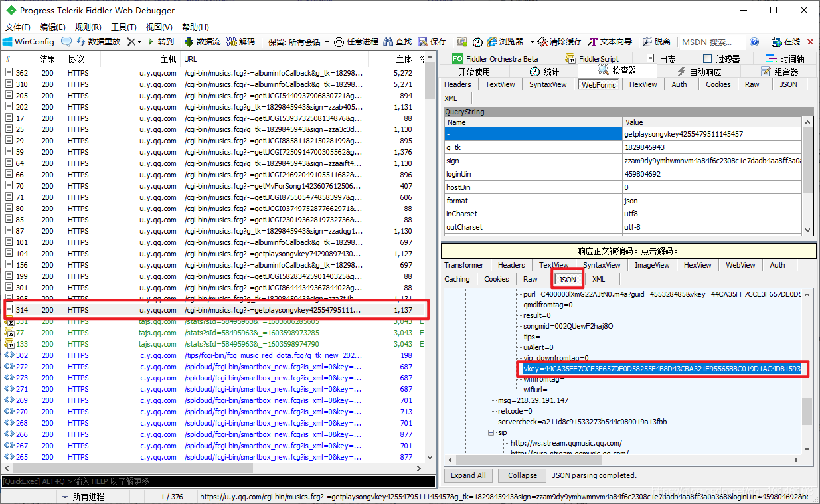Switch to the 日志 log tab

tap(661, 58)
